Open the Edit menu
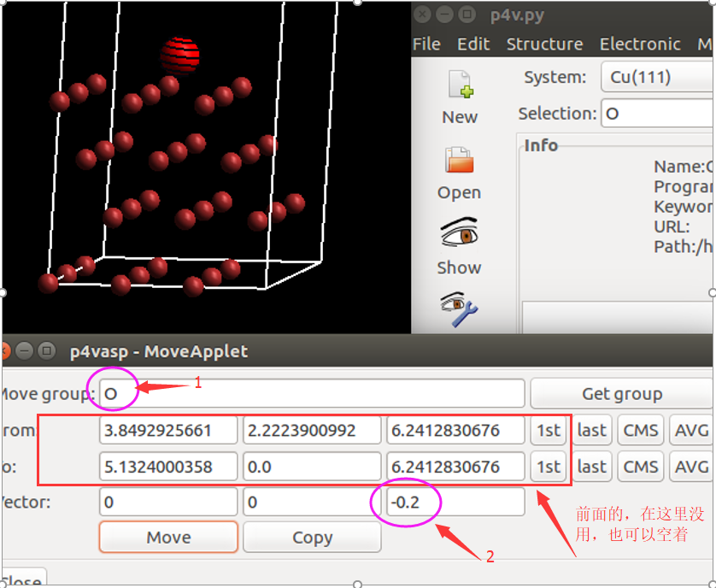Screen dimensions: 716x588 point(473,44)
